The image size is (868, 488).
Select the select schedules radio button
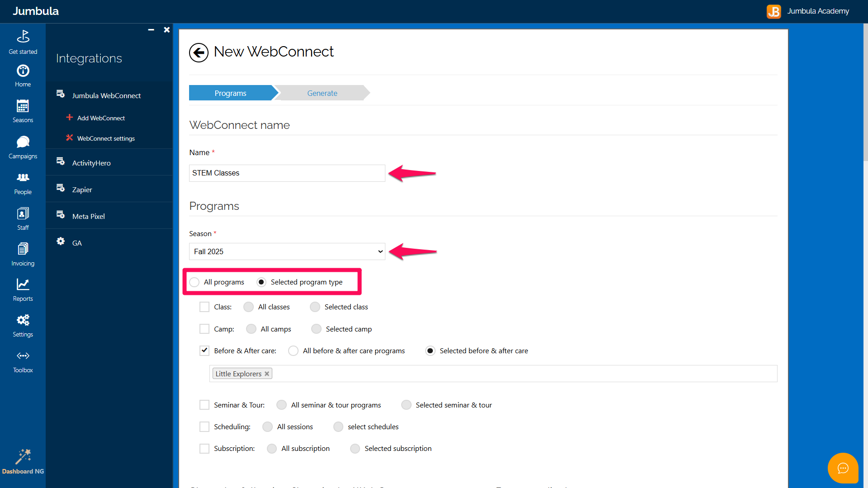coord(338,426)
